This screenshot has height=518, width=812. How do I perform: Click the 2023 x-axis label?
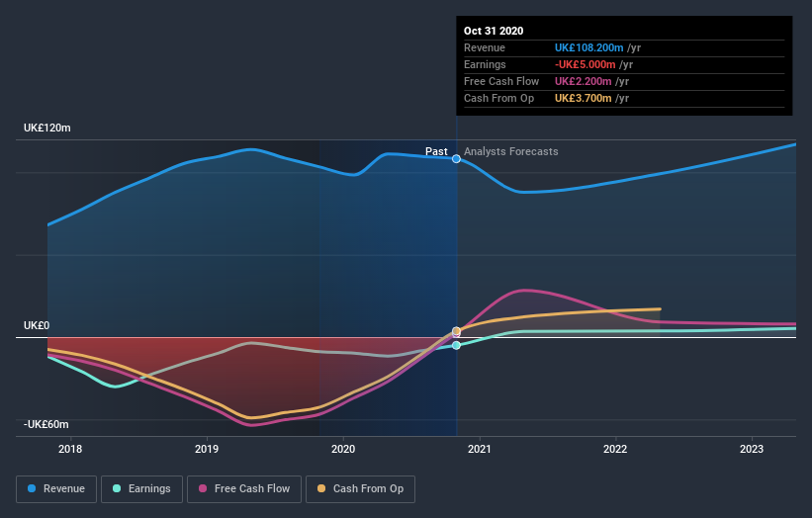pos(752,449)
